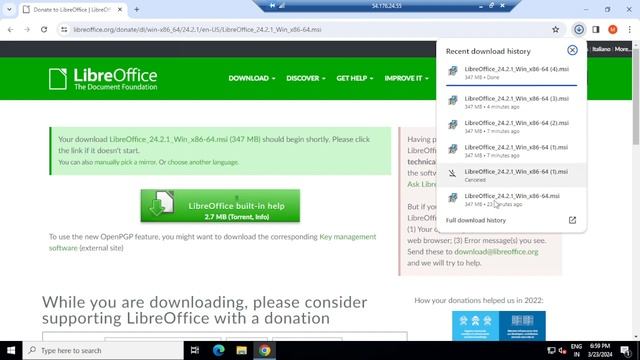Image resolution: width=640 pixels, height=360 pixels.
Task: Click the LibreOffice built-in help button
Action: point(220,206)
